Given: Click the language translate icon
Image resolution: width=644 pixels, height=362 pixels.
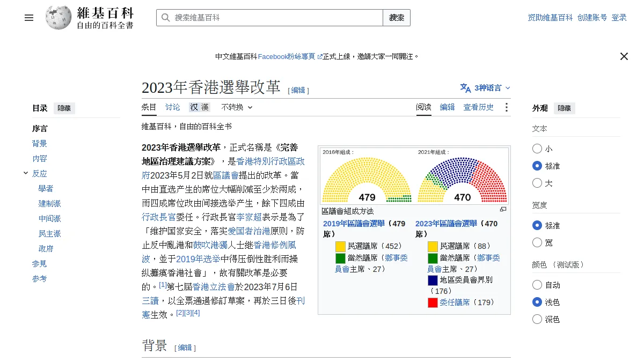Looking at the screenshot, I should (465, 88).
